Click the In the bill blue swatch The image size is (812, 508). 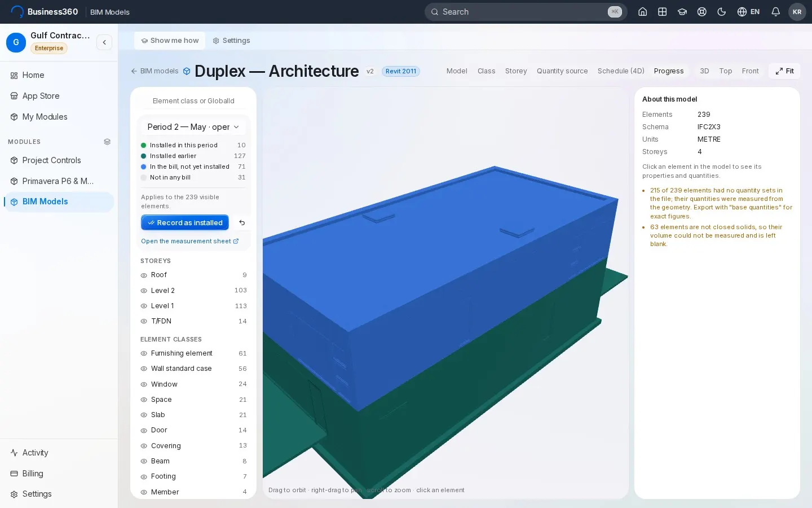[144, 167]
